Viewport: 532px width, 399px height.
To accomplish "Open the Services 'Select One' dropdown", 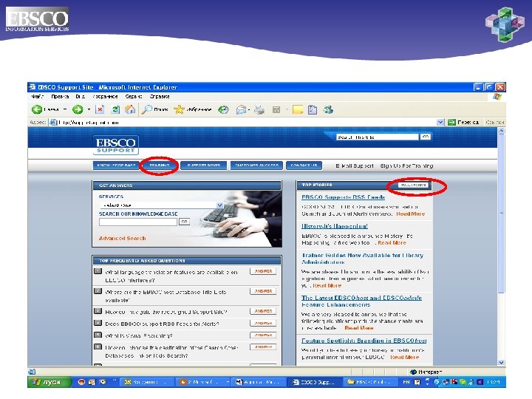I will (219, 205).
